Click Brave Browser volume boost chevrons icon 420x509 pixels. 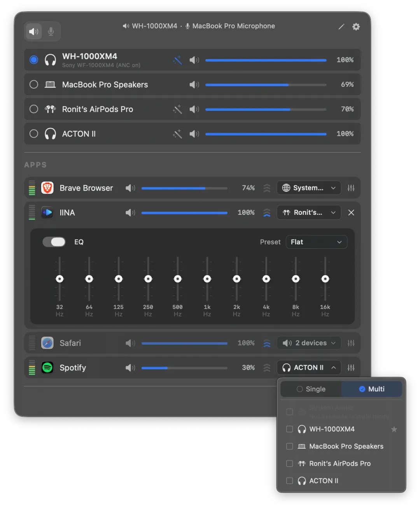(267, 188)
